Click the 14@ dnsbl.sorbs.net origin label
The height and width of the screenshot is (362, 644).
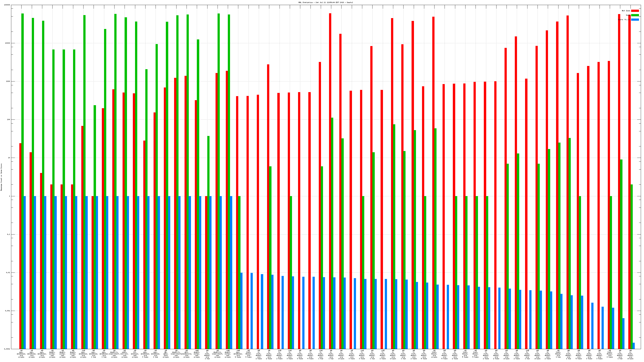197,354
